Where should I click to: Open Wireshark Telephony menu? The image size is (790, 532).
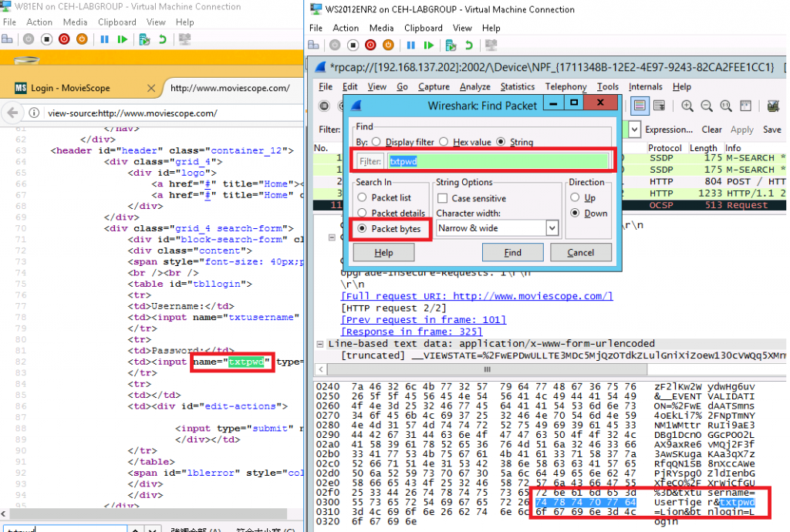[x=565, y=86]
